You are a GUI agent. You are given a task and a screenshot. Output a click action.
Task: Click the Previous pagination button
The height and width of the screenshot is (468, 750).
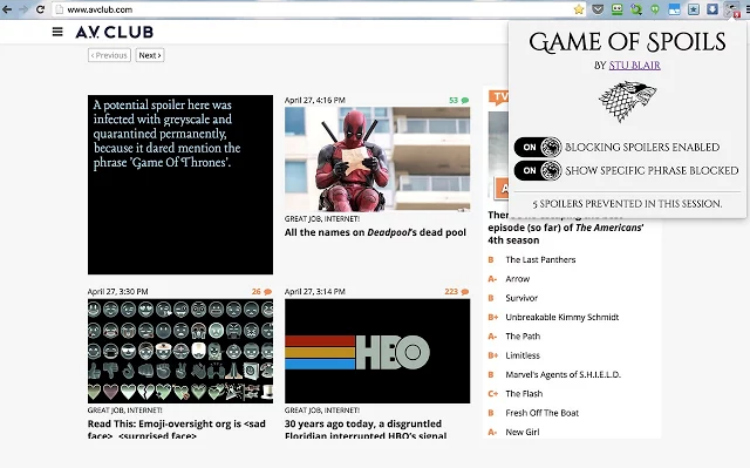tap(109, 56)
